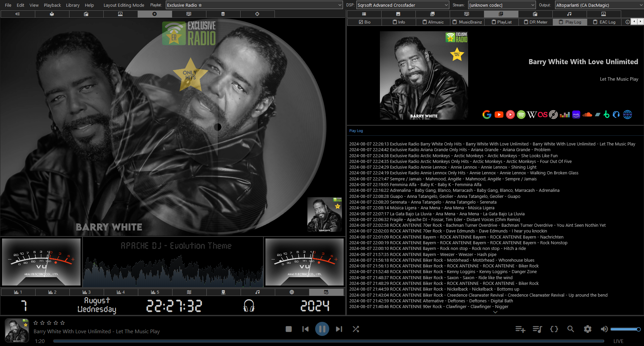Open the DSP dropdown Sqrsoft Advanced Crossfader
The width and height of the screenshot is (644, 346).
tap(403, 5)
